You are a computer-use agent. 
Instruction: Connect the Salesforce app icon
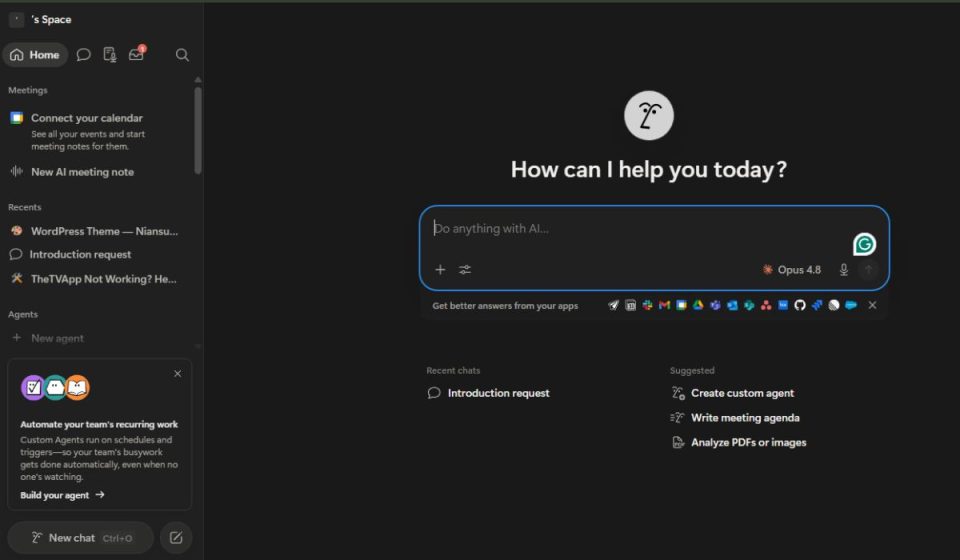point(851,305)
